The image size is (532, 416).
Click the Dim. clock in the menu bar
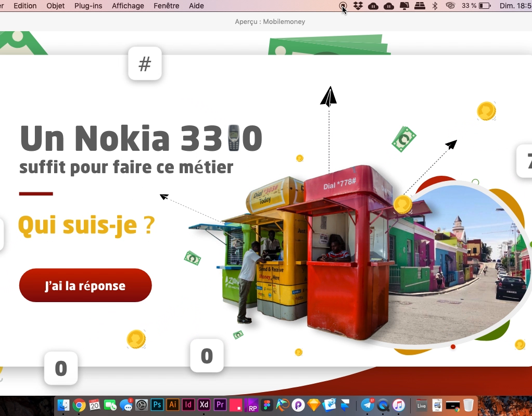coord(516,6)
